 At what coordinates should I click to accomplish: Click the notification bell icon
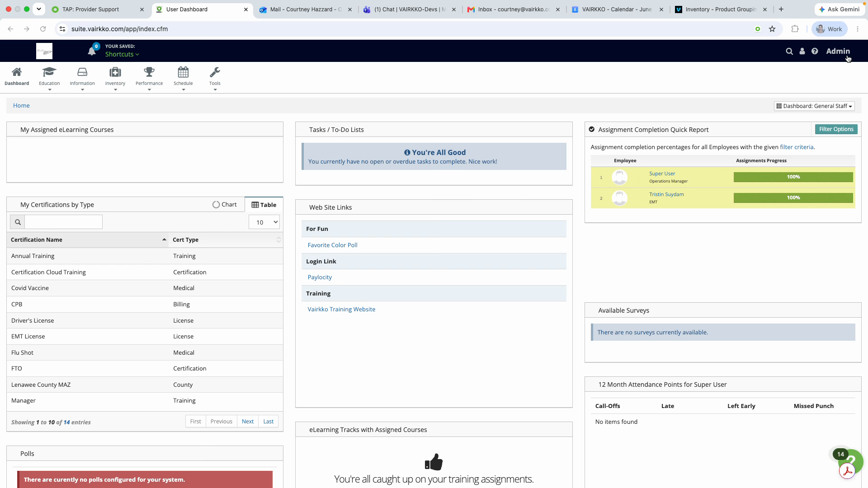pyautogui.click(x=92, y=51)
